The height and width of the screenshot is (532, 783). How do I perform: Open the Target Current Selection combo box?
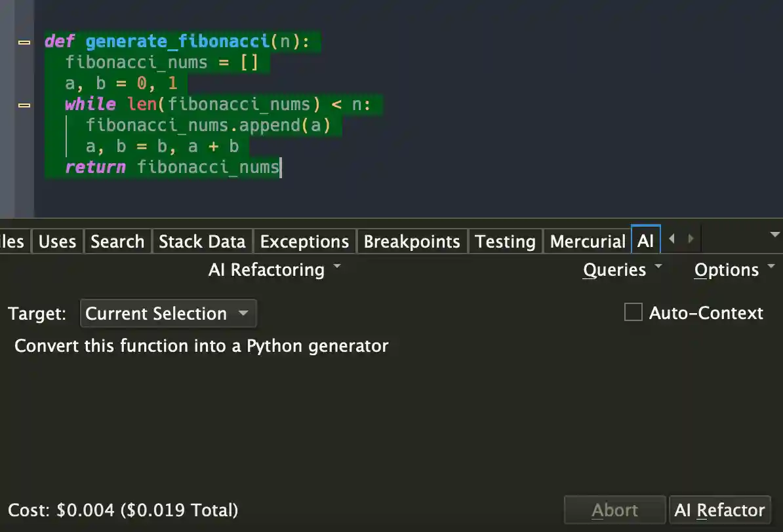pyautogui.click(x=168, y=313)
